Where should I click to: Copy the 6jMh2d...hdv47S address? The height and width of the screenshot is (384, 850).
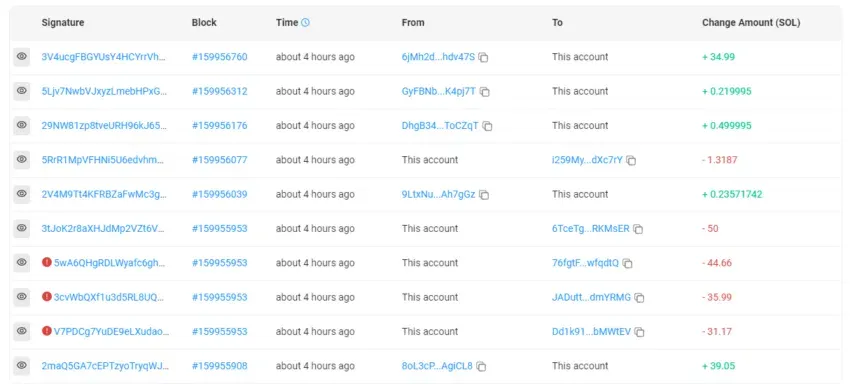pos(483,57)
